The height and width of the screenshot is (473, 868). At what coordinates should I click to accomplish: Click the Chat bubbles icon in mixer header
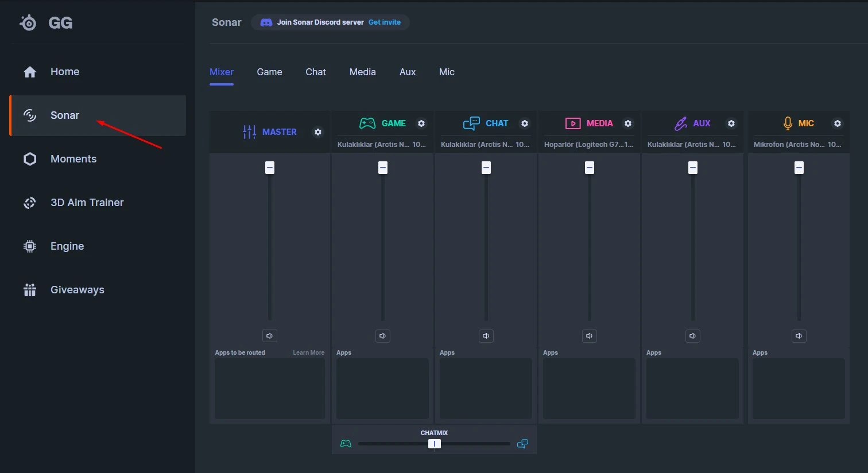point(471,123)
